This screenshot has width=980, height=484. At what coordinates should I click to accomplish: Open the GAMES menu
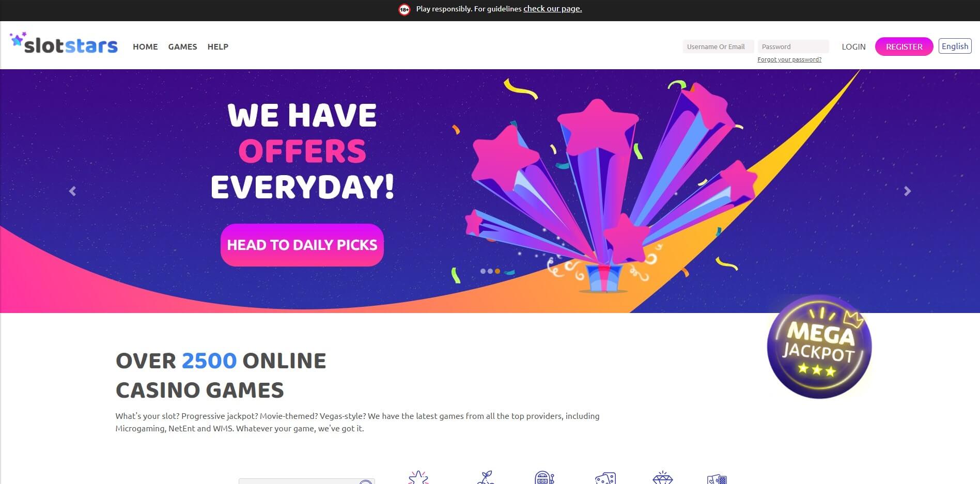[182, 46]
